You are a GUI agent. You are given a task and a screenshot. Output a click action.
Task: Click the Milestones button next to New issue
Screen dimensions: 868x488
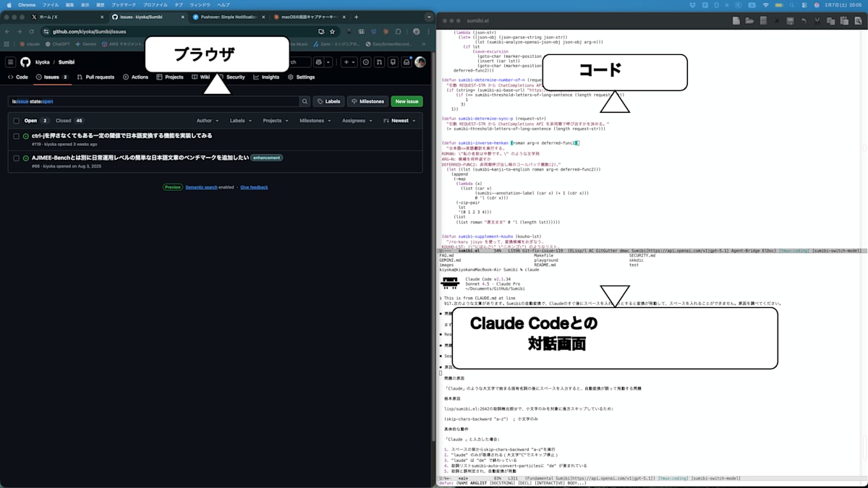367,101
